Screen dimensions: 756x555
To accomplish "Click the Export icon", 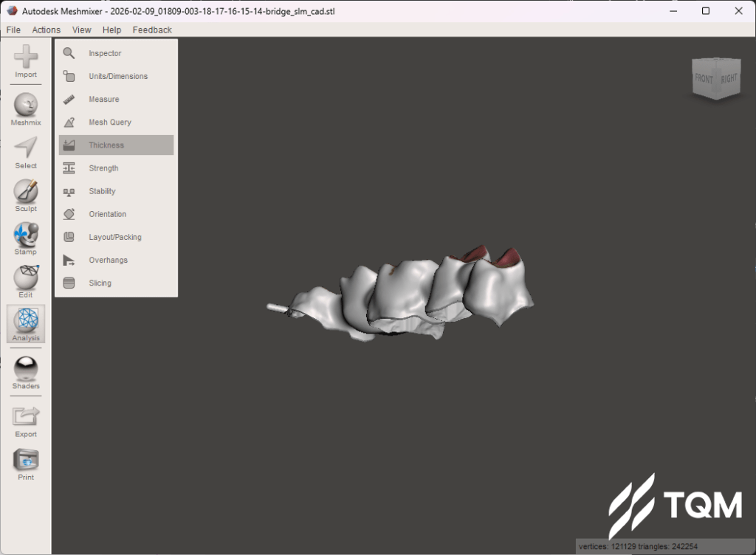I will point(26,418).
